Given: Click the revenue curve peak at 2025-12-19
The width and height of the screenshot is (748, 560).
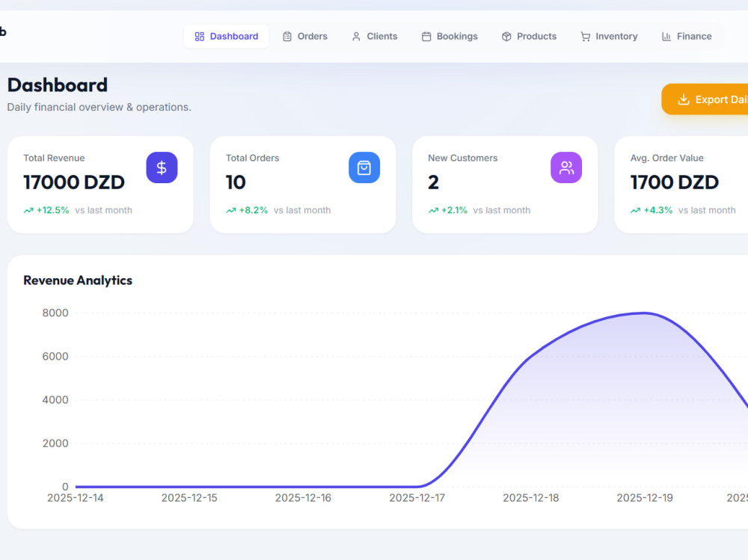Looking at the screenshot, I should tap(645, 313).
